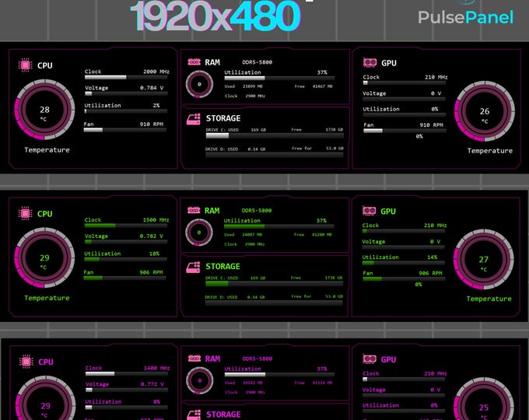Click the RAM module icon in the magenta-text panel
This screenshot has height=420, width=529.
(x=194, y=359)
